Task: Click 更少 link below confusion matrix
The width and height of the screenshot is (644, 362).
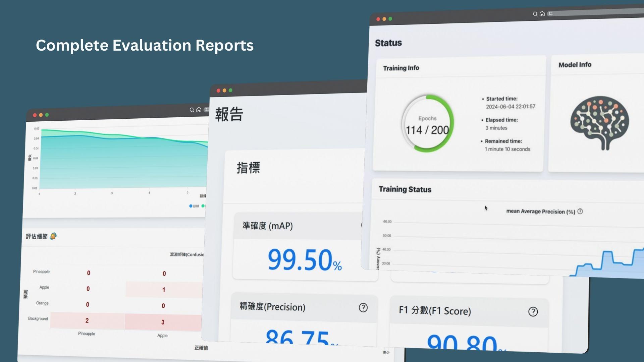Action: (386, 352)
